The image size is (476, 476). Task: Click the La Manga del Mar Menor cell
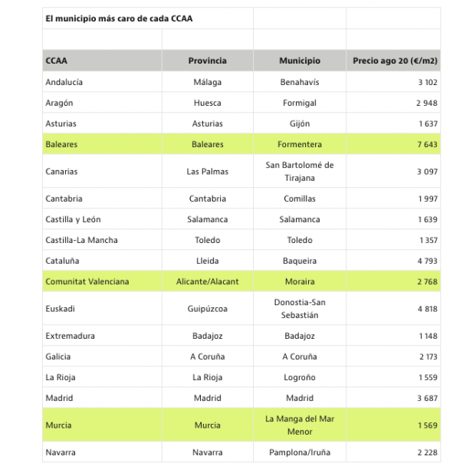(299, 425)
